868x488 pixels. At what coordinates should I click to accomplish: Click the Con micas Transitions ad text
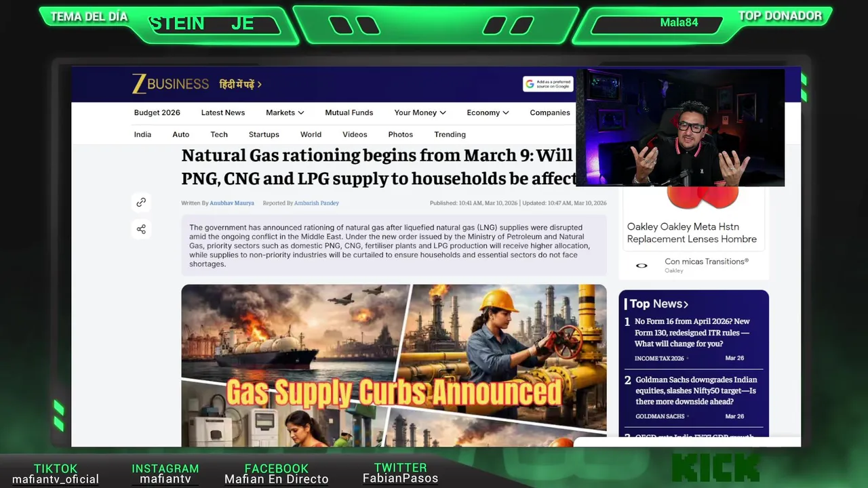click(x=707, y=262)
